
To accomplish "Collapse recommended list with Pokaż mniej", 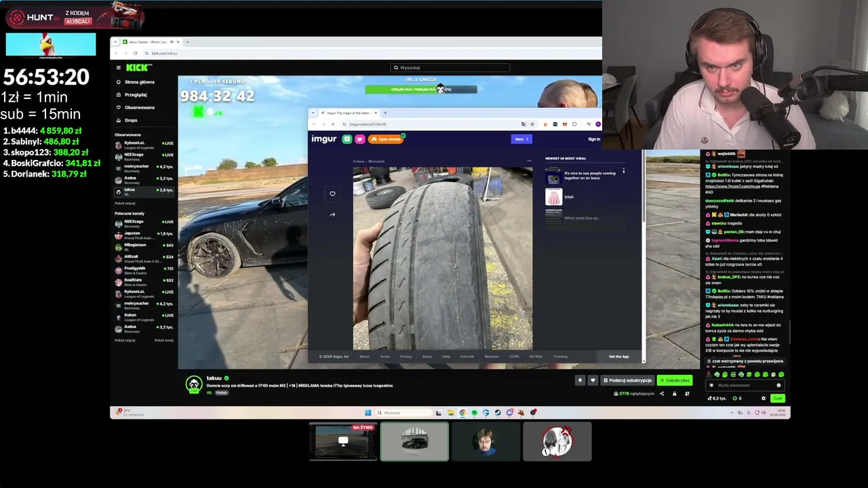I will click(164, 340).
